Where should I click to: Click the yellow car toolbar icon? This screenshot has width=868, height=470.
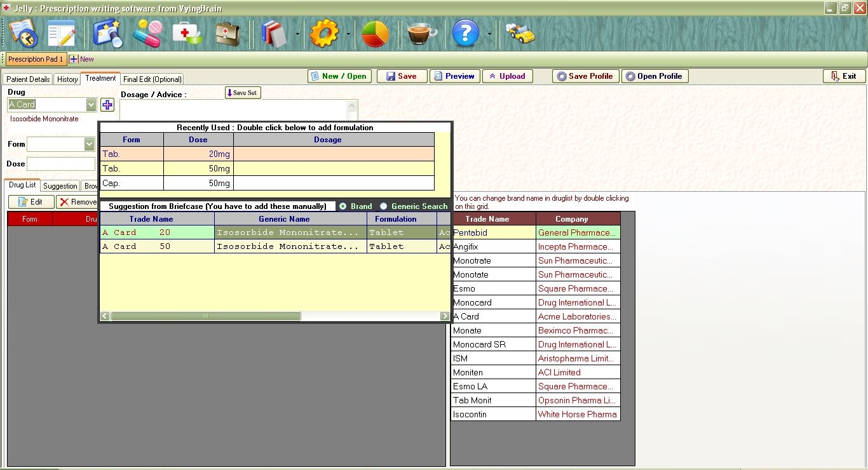tap(520, 33)
